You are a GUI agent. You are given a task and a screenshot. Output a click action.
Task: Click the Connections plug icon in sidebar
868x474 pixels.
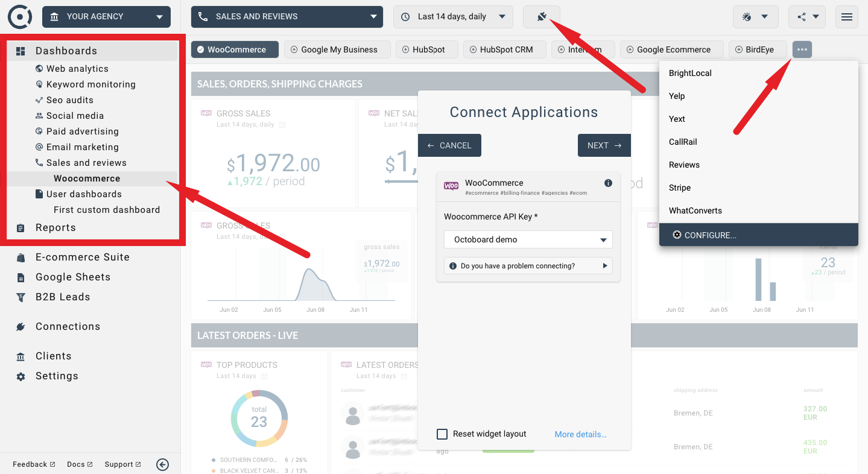click(x=21, y=327)
